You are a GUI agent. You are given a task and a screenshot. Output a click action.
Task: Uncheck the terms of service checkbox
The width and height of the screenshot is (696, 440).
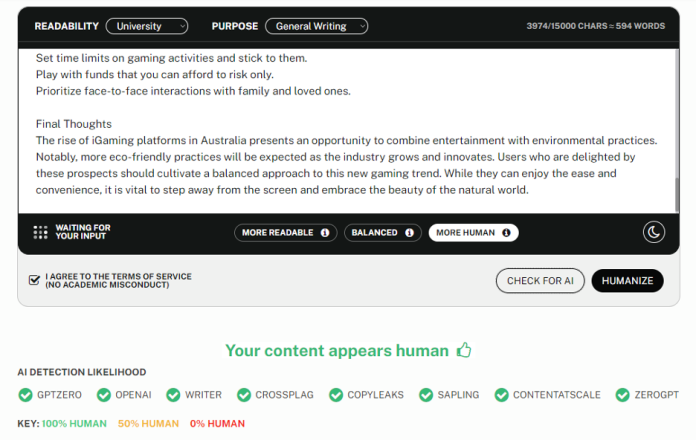[34, 280]
